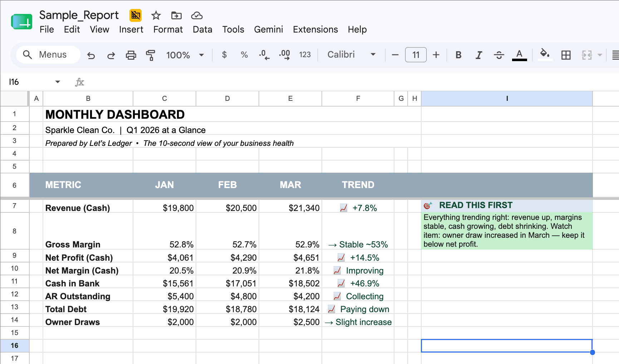Check cloud save status icon

click(x=197, y=15)
